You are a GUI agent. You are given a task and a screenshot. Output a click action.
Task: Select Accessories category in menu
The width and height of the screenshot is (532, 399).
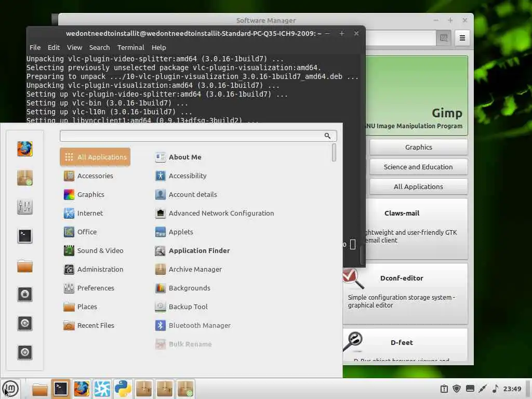tap(95, 176)
